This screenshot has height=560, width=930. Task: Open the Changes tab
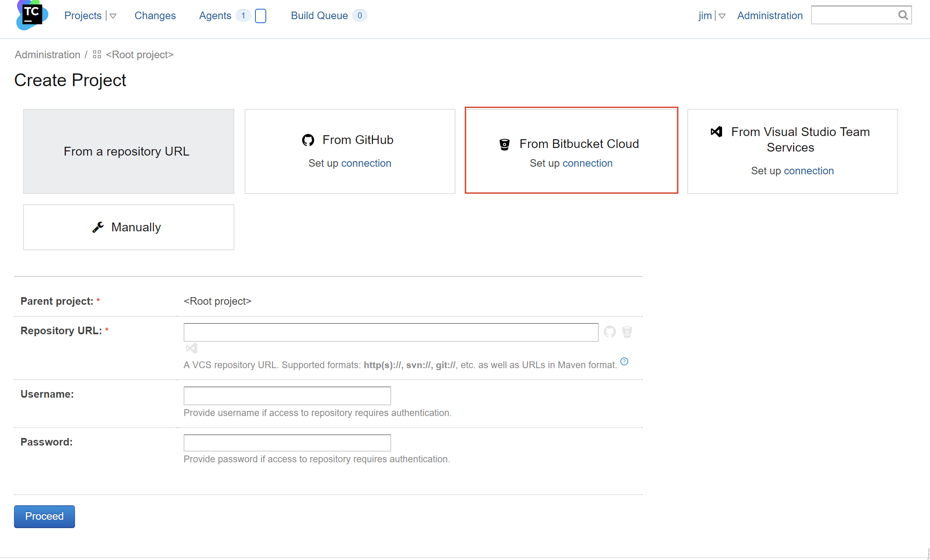(155, 16)
